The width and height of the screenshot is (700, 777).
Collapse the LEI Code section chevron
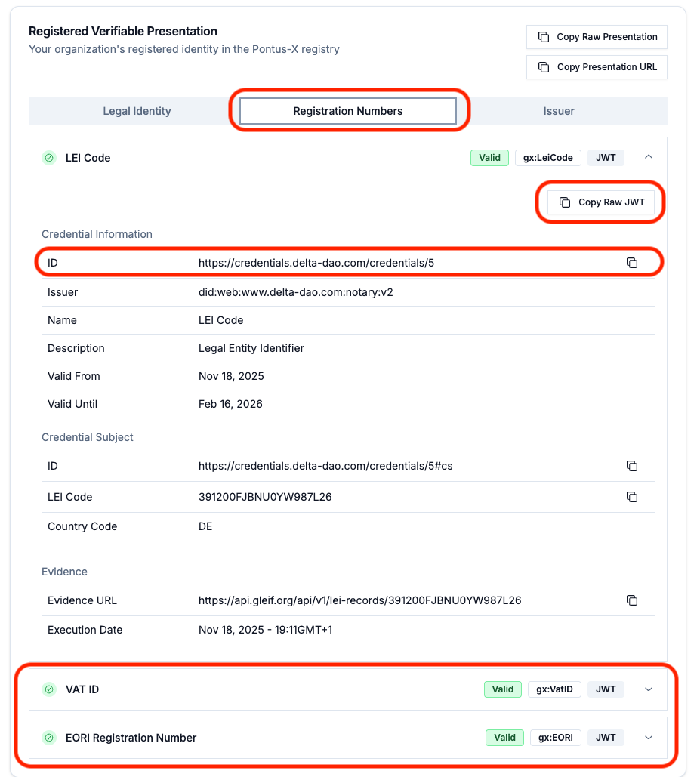tap(649, 157)
